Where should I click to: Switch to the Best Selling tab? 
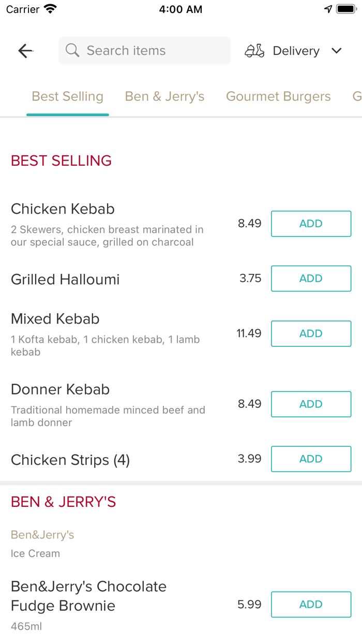[x=68, y=97]
